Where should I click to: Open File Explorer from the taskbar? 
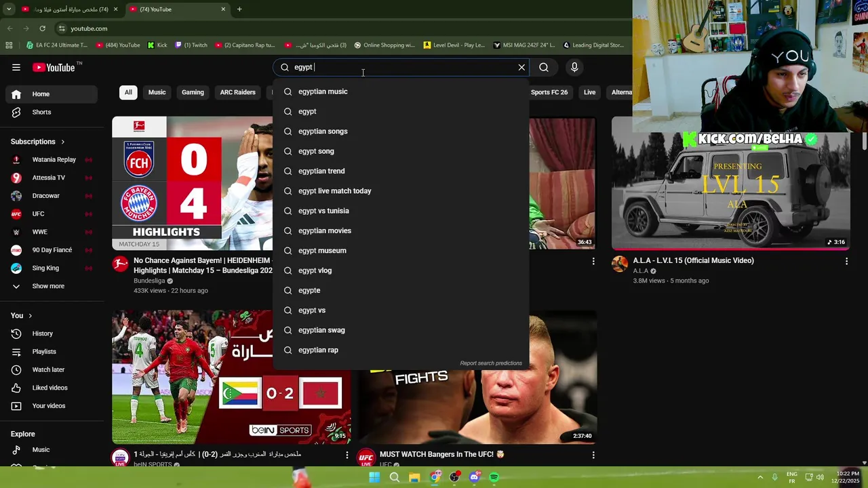[414, 477]
